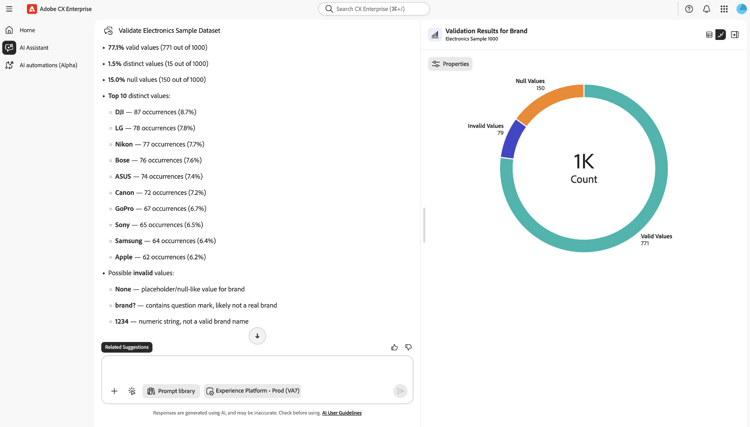The image size is (750, 427).
Task: Click the brand? invalid value line
Action: 196,306
